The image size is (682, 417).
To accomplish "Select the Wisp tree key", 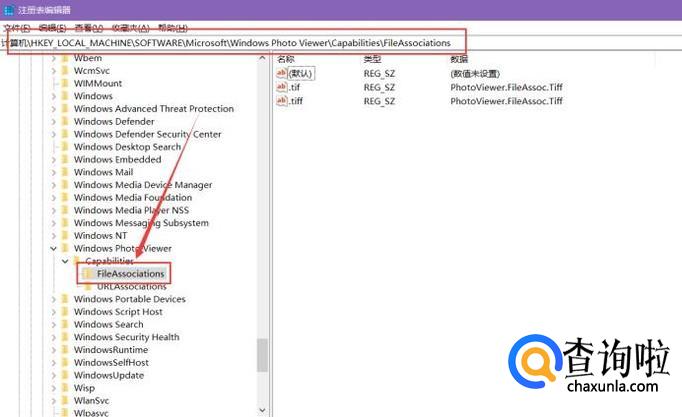I will 84,388.
